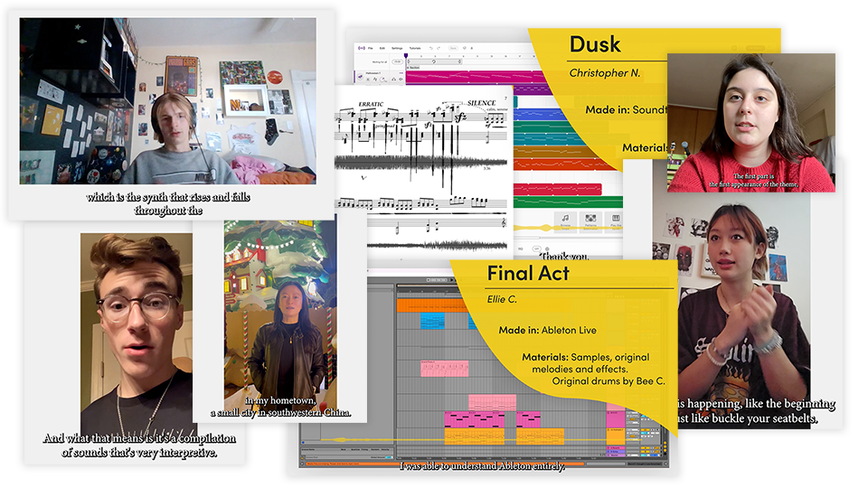This screenshot has width=868, height=488.
Task: Open the first track's automation icon
Action: pos(375,80)
